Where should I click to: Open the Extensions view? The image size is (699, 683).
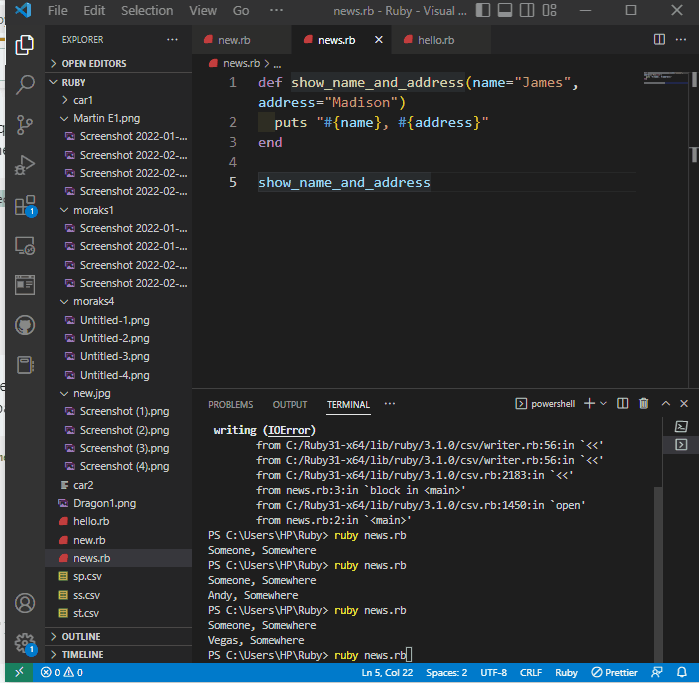coord(25,206)
